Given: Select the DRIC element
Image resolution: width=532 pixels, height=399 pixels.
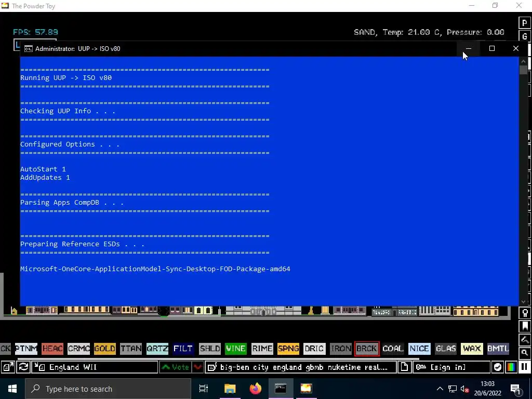Looking at the screenshot, I should tap(314, 349).
